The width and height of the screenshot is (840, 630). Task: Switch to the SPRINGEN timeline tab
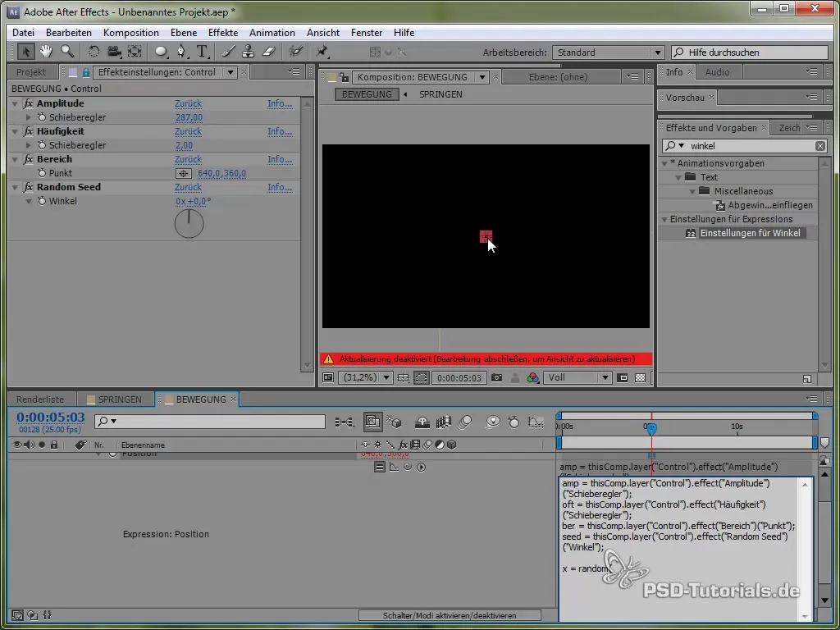pyautogui.click(x=120, y=399)
